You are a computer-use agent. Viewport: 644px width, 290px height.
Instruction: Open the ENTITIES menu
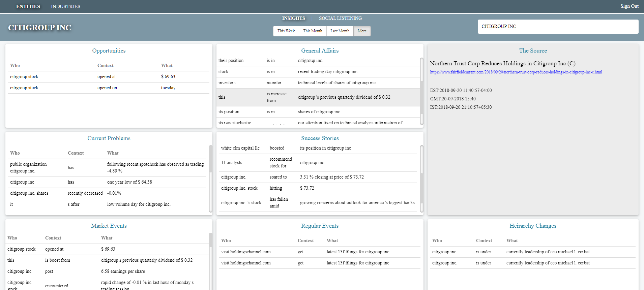(28, 6)
